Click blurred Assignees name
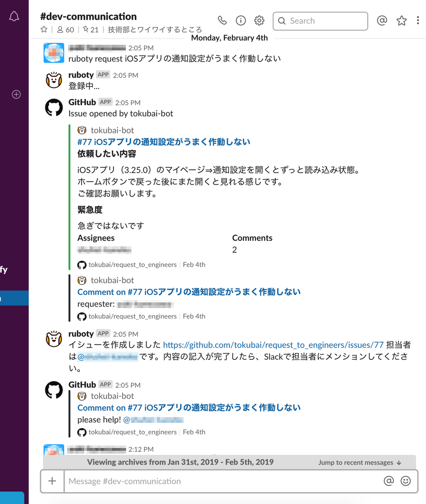The image size is (426, 504). (x=104, y=250)
